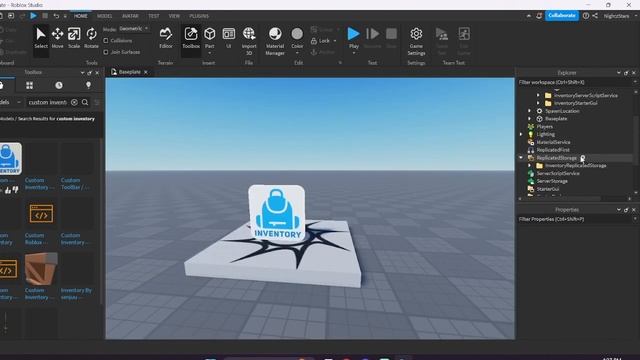Click the Collaborate button
Viewport: 640px width, 360px height.
[562, 16]
